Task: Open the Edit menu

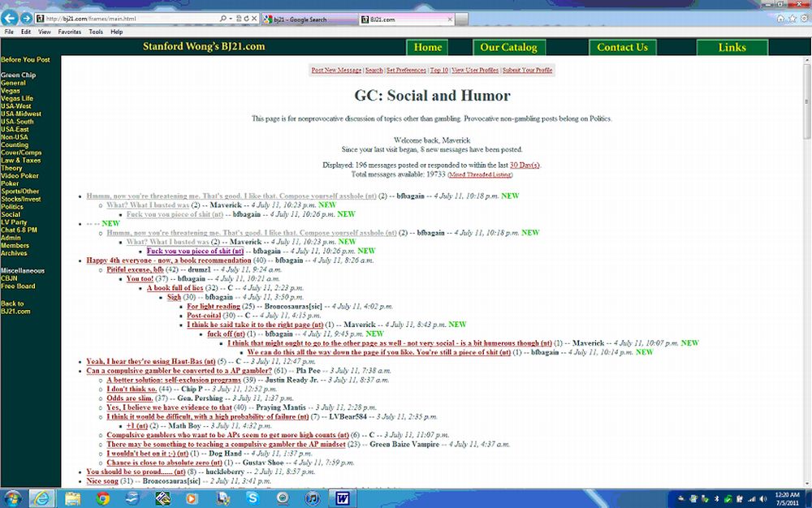Action: pyautogui.click(x=25, y=32)
